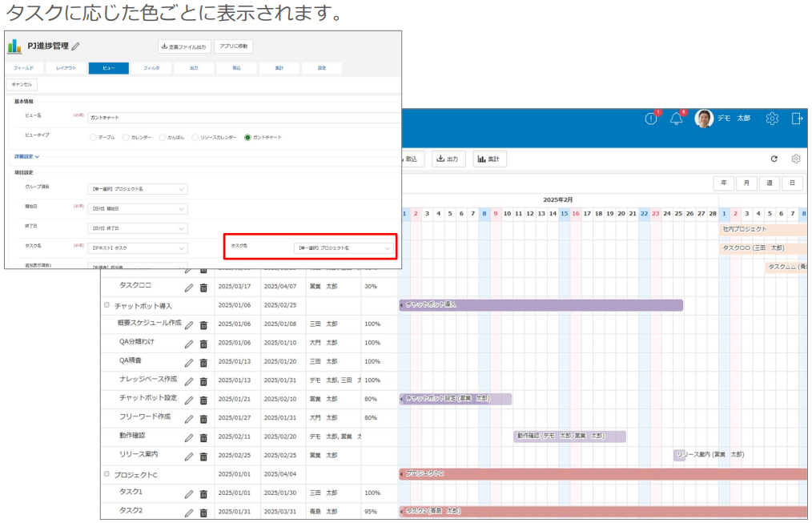Select the テーブル view type radio
The width and height of the screenshot is (812, 523).
coord(93,137)
